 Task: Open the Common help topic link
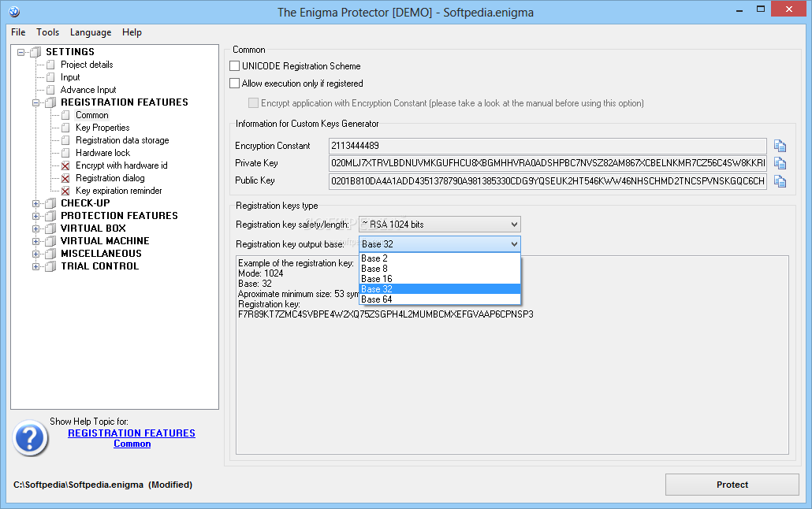click(132, 444)
